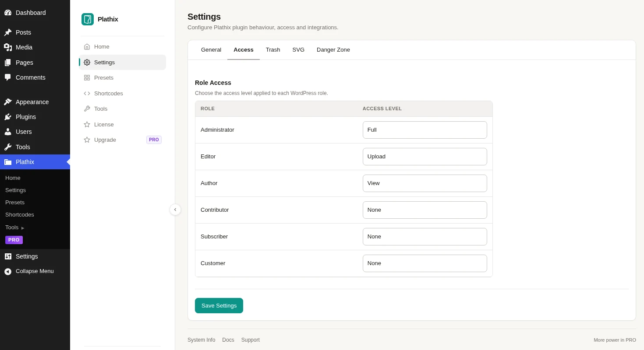Open the Contributor access level dropdown

[x=425, y=210]
